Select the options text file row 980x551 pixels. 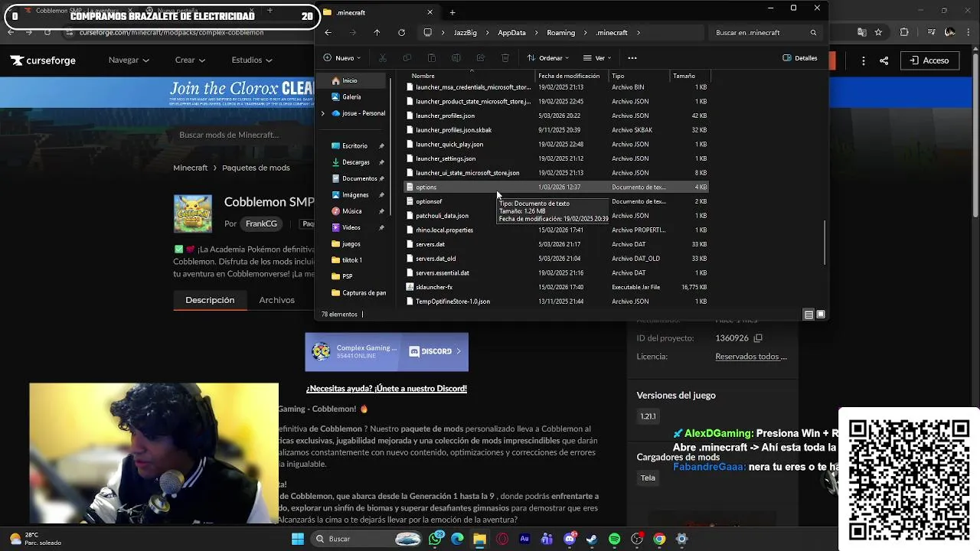click(x=556, y=187)
